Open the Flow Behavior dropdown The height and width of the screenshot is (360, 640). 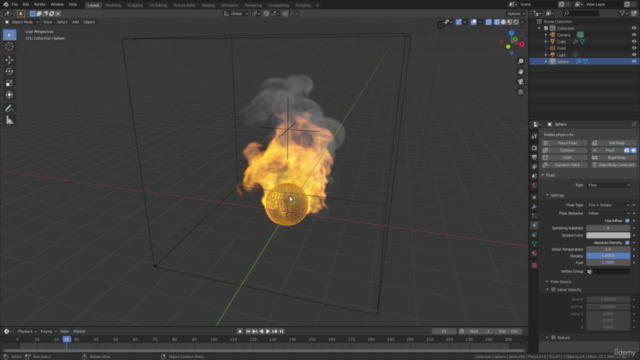609,213
